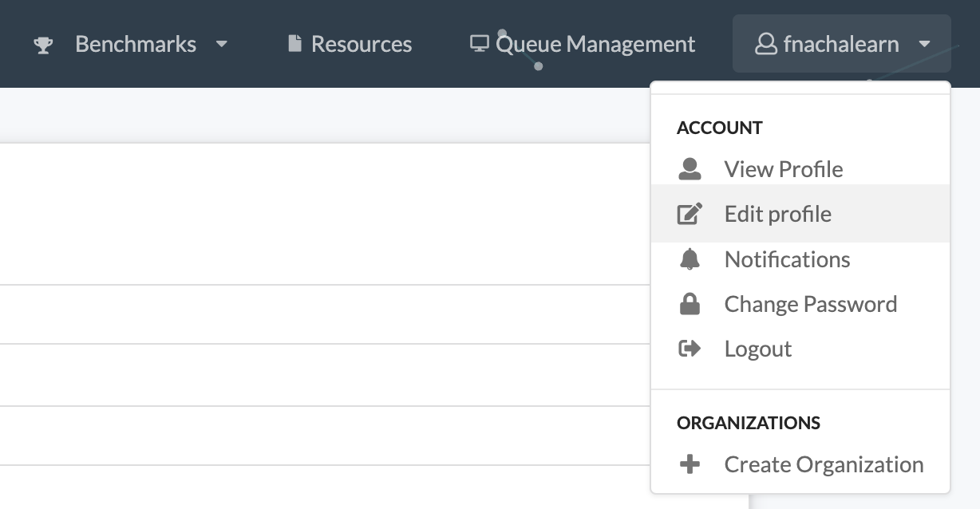Viewport: 980px width, 509px height.
Task: Click the plus icon for Create Organization
Action: [x=690, y=464]
